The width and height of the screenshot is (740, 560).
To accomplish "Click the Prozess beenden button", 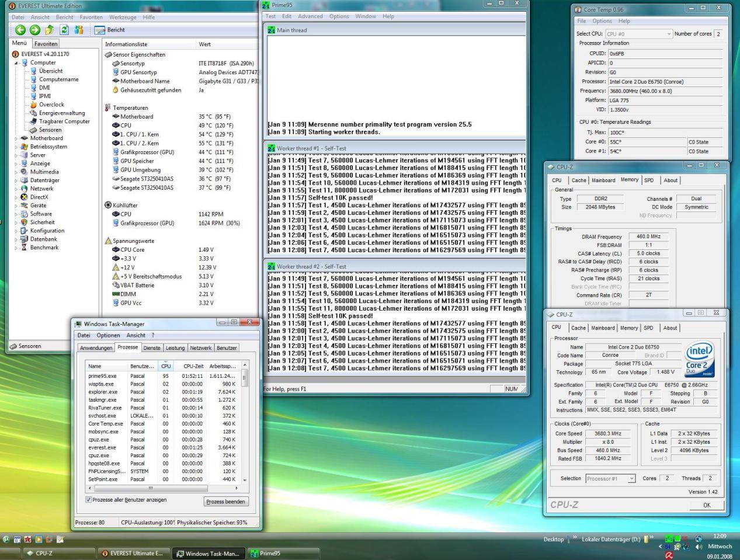I will tap(226, 502).
